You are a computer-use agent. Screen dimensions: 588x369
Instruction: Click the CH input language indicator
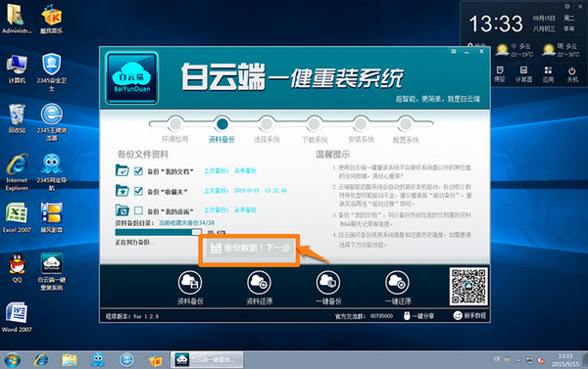pos(497,359)
